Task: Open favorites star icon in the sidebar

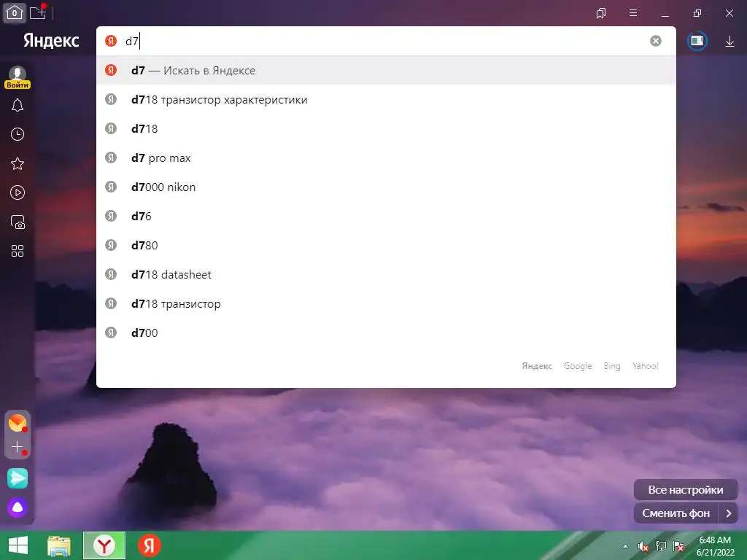Action: [18, 164]
